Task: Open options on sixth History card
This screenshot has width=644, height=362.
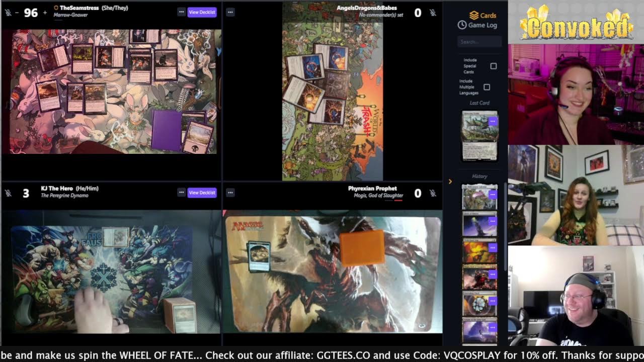Action: pos(493,327)
